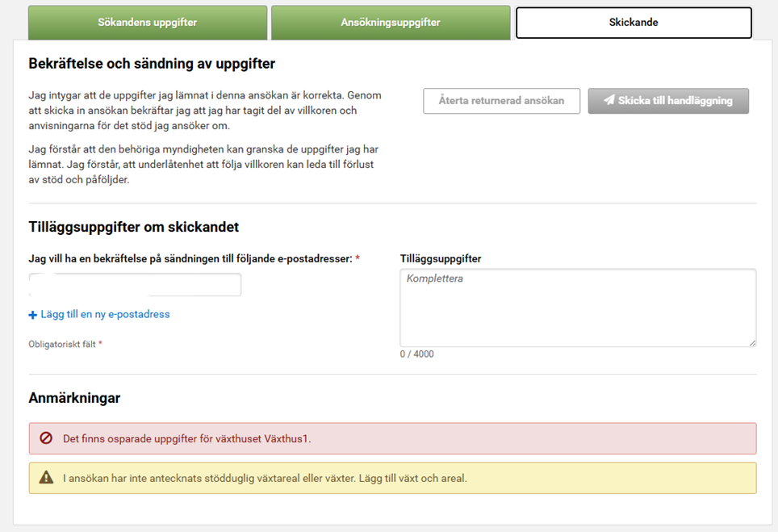Click the blue plus icon next to e-postadress
This screenshot has height=532, width=778.
tap(32, 314)
